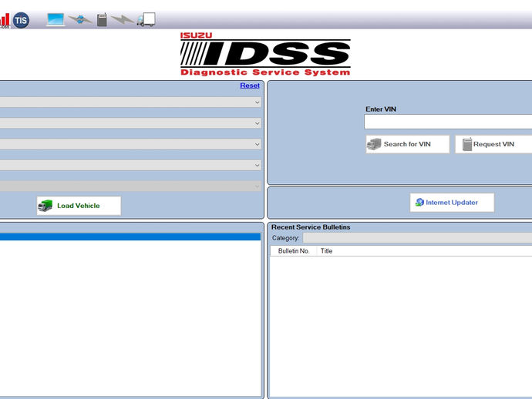Click the blue globe connection icon
The width and height of the screenshot is (532, 399).
tap(80, 19)
